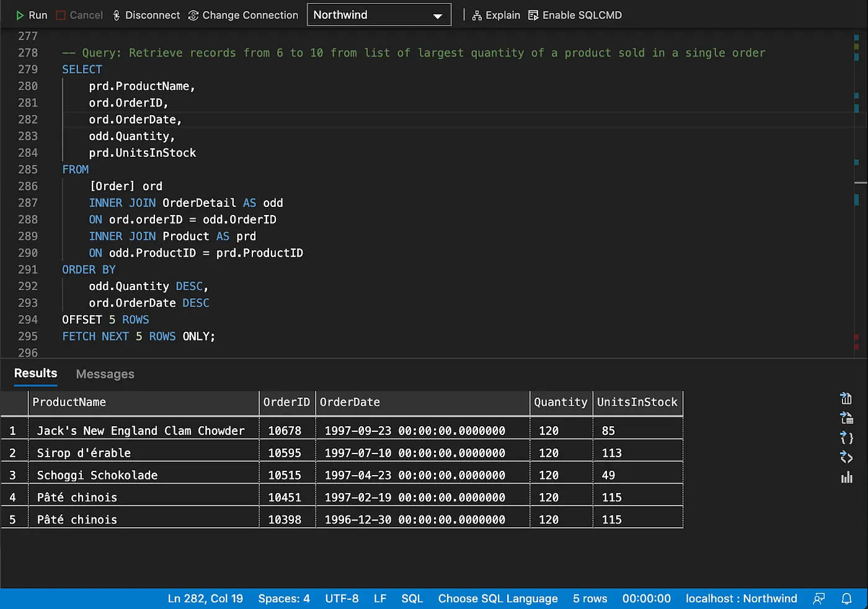868x609 pixels.
Task: Disconnect from the current server
Action: pyautogui.click(x=146, y=15)
